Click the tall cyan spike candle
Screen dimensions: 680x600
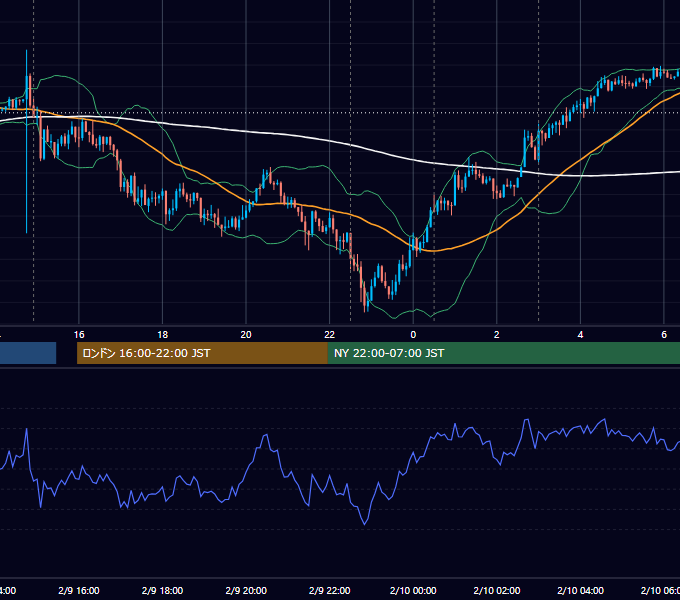tap(26, 142)
